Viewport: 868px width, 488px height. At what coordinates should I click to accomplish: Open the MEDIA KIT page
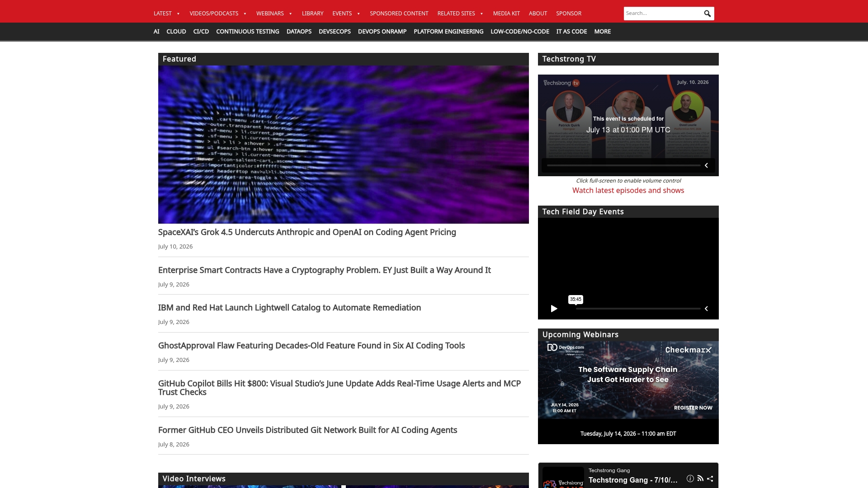click(506, 14)
